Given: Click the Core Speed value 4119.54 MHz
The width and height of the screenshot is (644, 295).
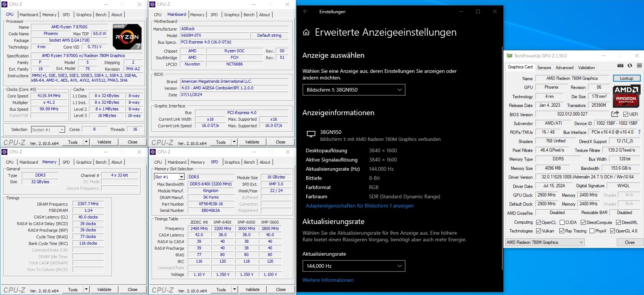Looking at the screenshot, I should (x=49, y=96).
